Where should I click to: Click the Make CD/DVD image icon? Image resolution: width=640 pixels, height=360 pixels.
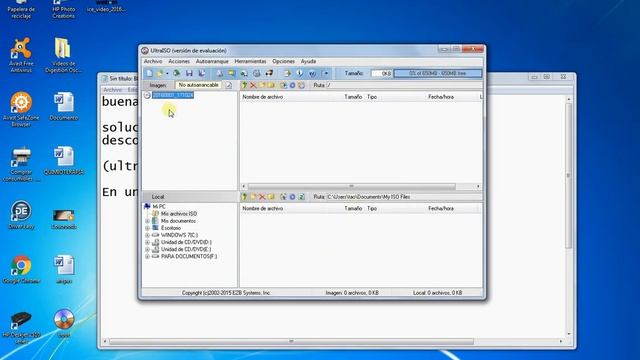point(220,73)
